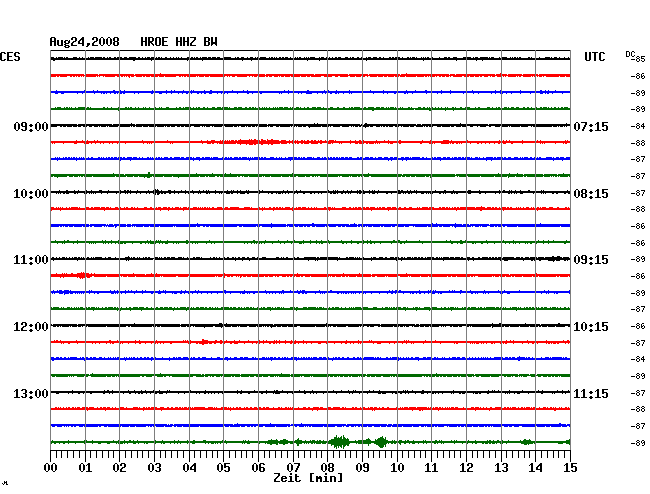This screenshot has width=650, height=494.
Task: Click the 08:15 UTC time label
Action: 591,194
